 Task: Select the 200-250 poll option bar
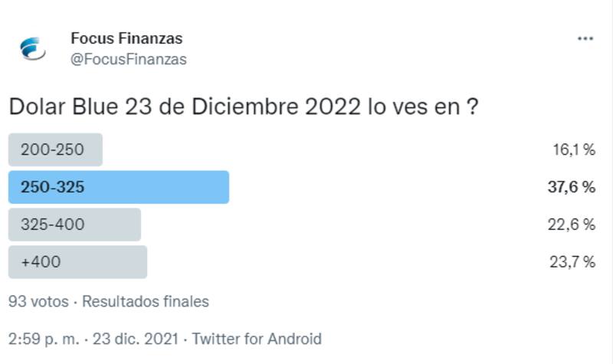[55, 149]
